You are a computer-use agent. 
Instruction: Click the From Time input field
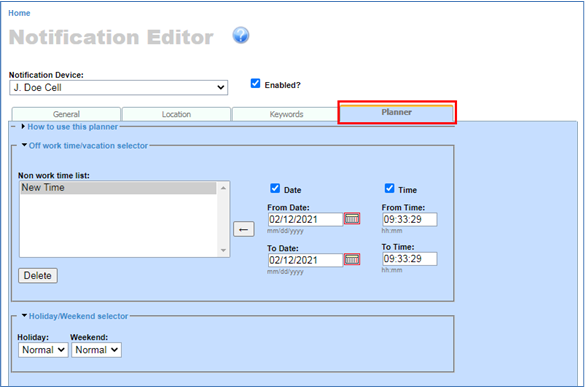(409, 219)
